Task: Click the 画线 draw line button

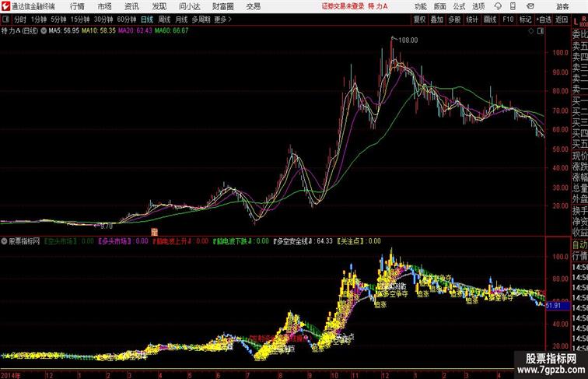Action: tap(490, 19)
